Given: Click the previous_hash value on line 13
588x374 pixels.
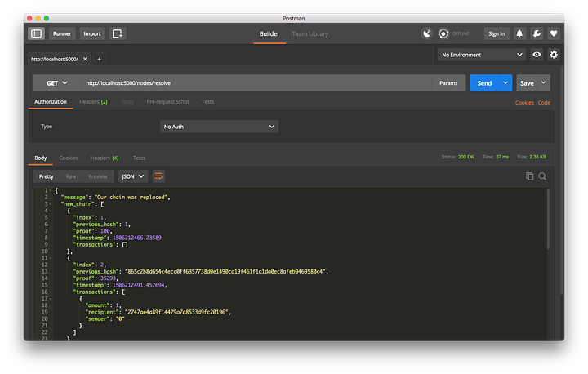Looking at the screenshot, I should click(226, 272).
